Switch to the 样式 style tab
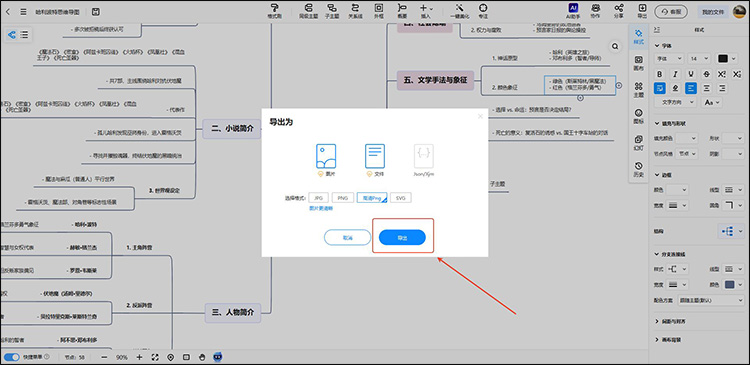This screenshot has height=365, width=750. 638,36
